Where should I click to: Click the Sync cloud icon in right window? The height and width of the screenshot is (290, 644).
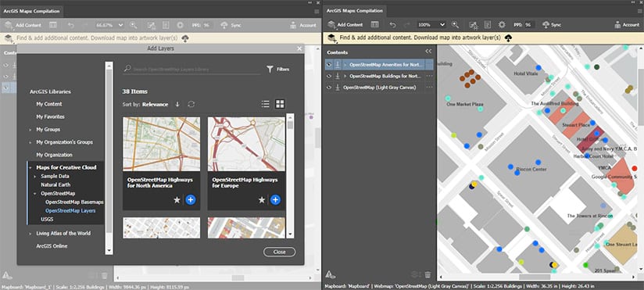[546, 25]
